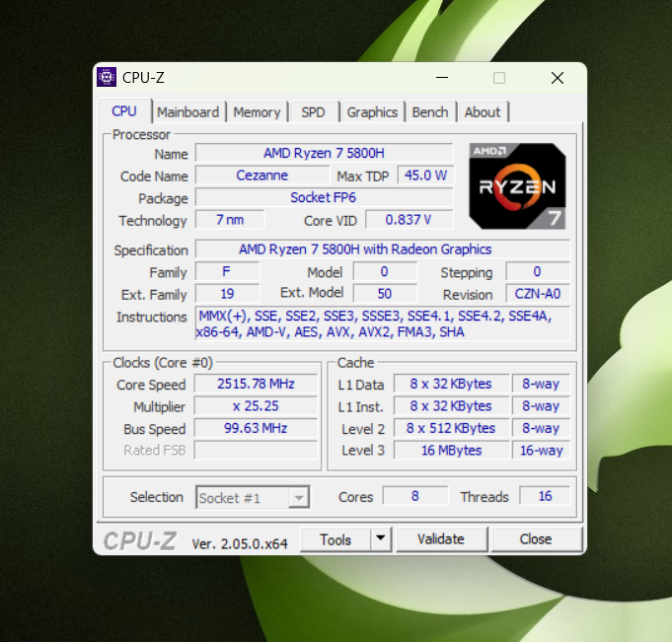
Task: Click the version text 'Ver. 2.05.0.x64'
Action: pyautogui.click(x=240, y=544)
